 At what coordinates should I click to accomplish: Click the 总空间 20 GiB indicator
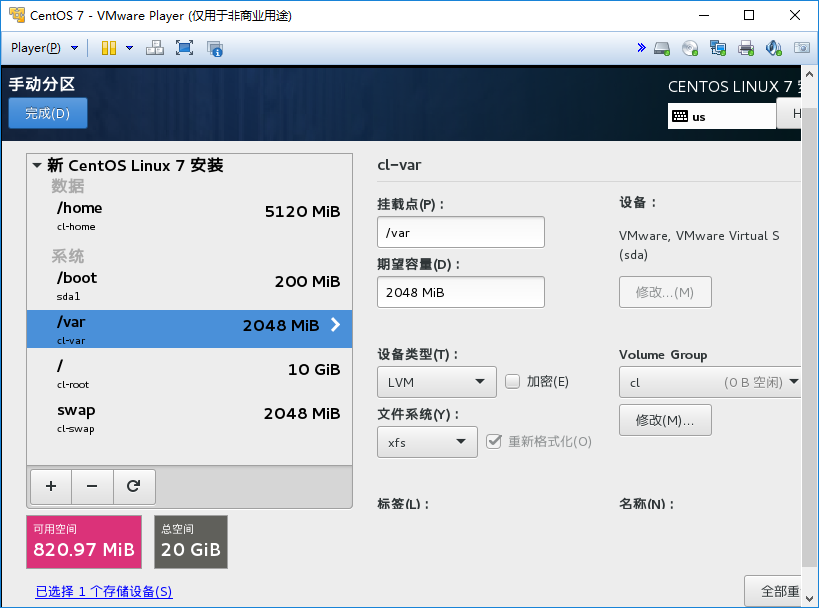(191, 542)
